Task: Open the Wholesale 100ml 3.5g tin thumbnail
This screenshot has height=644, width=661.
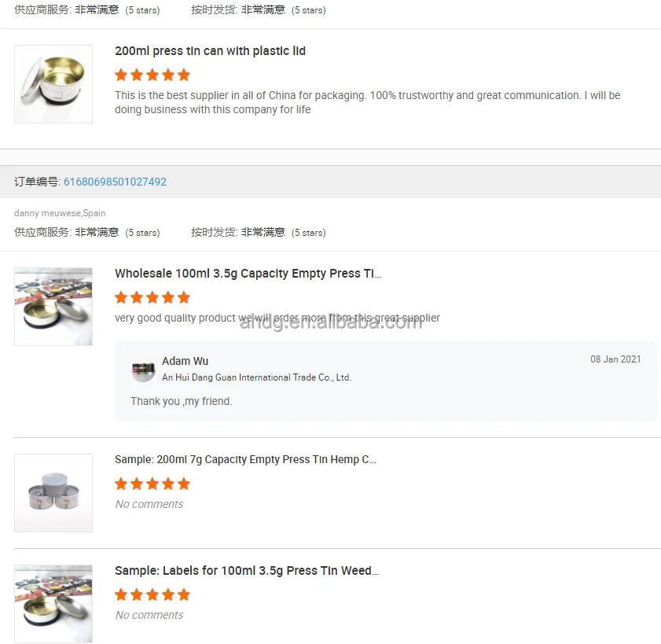Action: pos(53,307)
